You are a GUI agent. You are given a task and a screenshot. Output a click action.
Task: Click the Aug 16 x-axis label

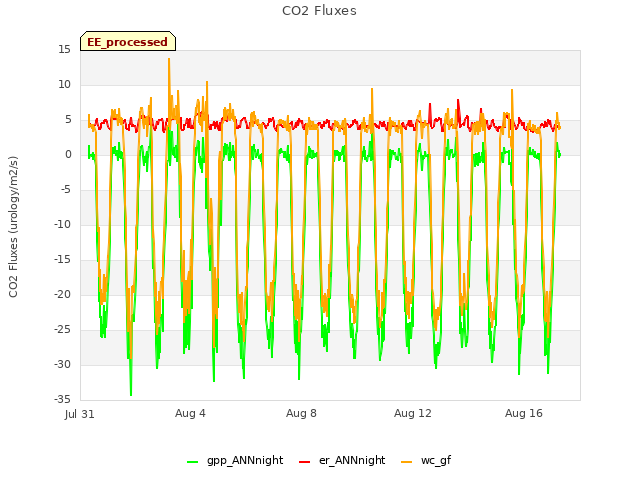tap(524, 413)
